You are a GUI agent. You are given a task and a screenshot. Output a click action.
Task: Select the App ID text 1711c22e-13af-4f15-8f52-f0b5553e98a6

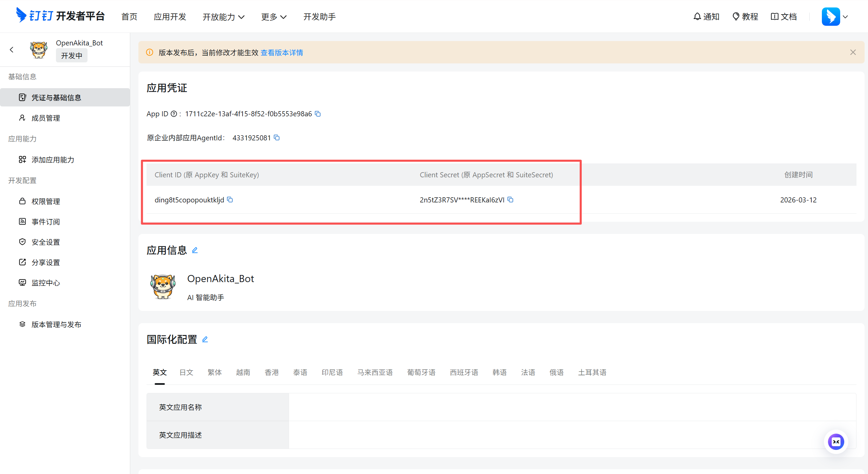pos(248,114)
